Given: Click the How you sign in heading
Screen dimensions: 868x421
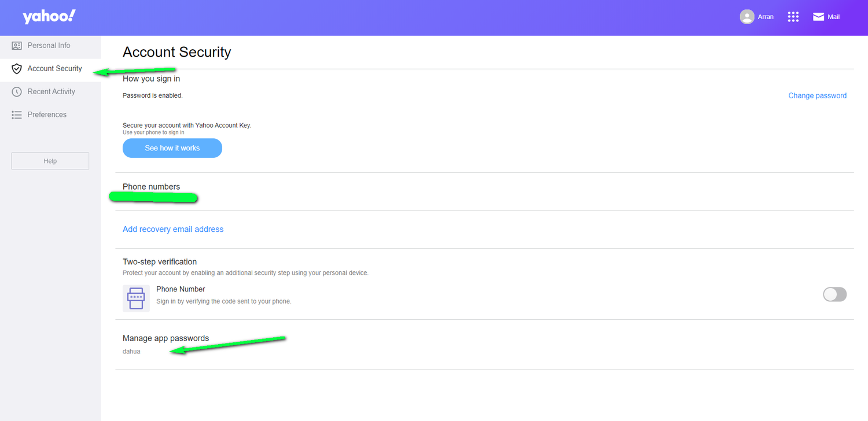Looking at the screenshot, I should 151,79.
